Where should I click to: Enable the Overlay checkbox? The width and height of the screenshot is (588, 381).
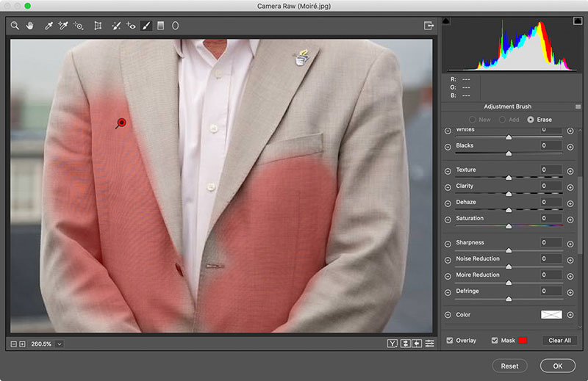(450, 341)
